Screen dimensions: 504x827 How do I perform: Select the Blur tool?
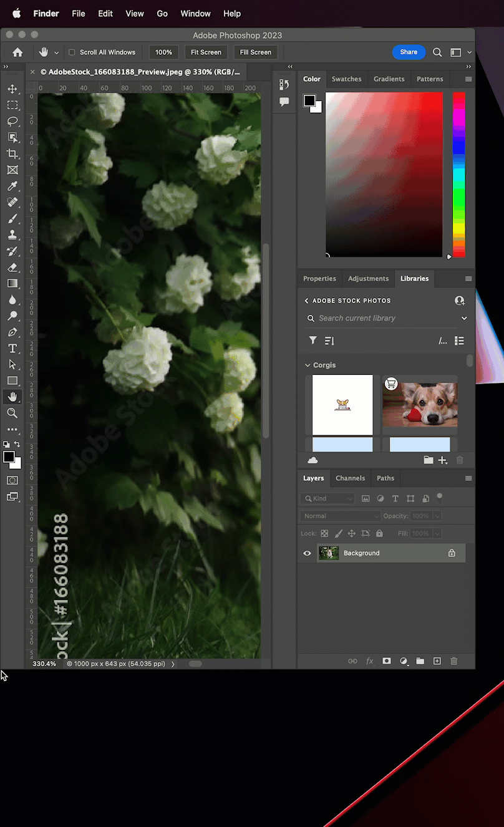[x=12, y=300]
